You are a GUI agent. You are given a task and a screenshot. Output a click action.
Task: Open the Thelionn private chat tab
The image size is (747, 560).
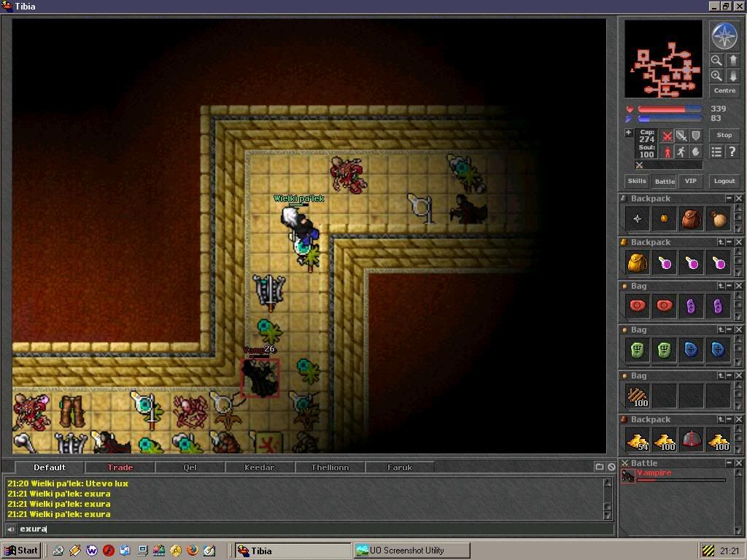[x=330, y=467]
